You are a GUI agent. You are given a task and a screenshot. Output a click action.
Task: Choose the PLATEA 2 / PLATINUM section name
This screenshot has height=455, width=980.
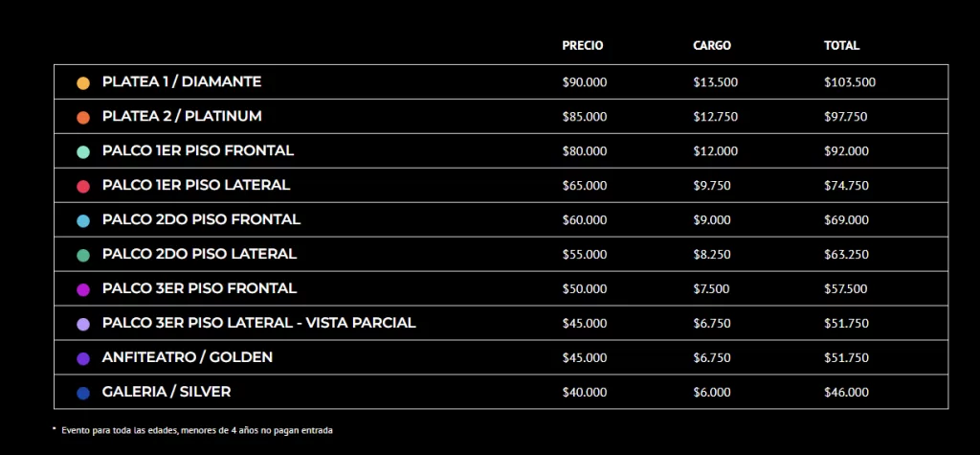click(182, 116)
